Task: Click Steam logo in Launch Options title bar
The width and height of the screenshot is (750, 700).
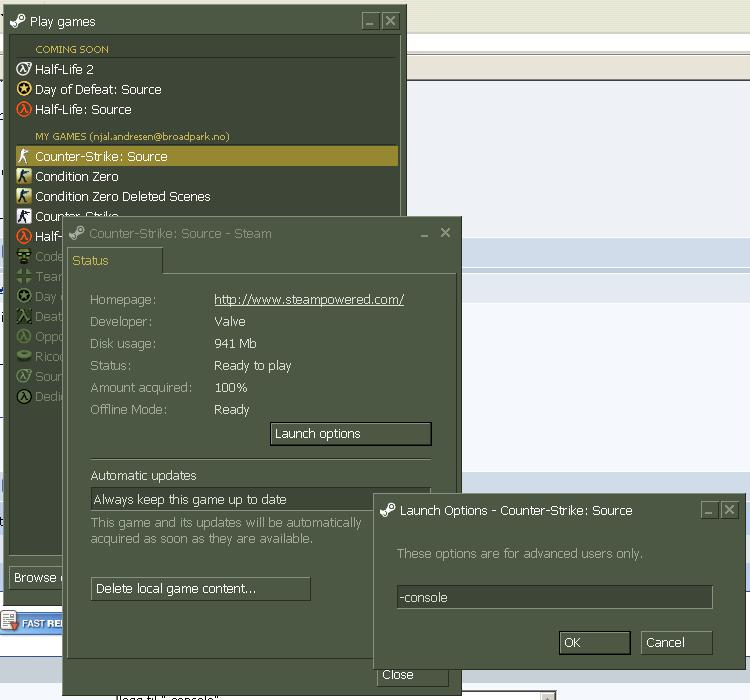Action: 387,510
